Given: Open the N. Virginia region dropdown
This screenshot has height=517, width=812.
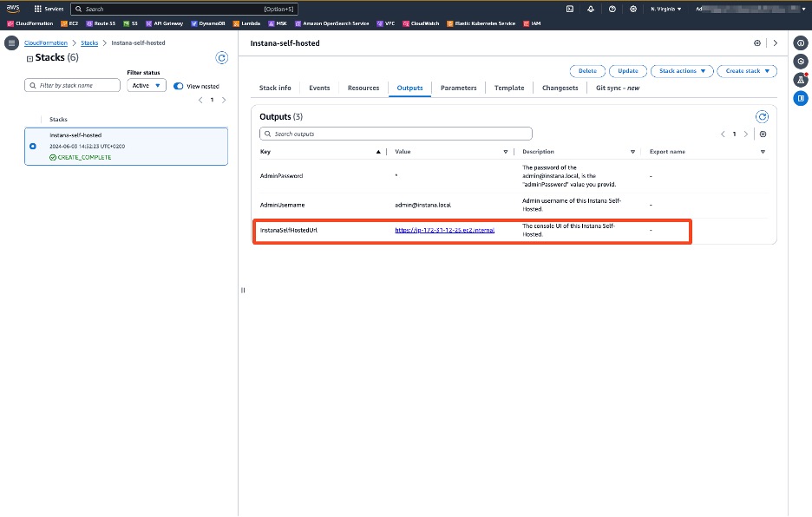Looking at the screenshot, I should [x=666, y=9].
